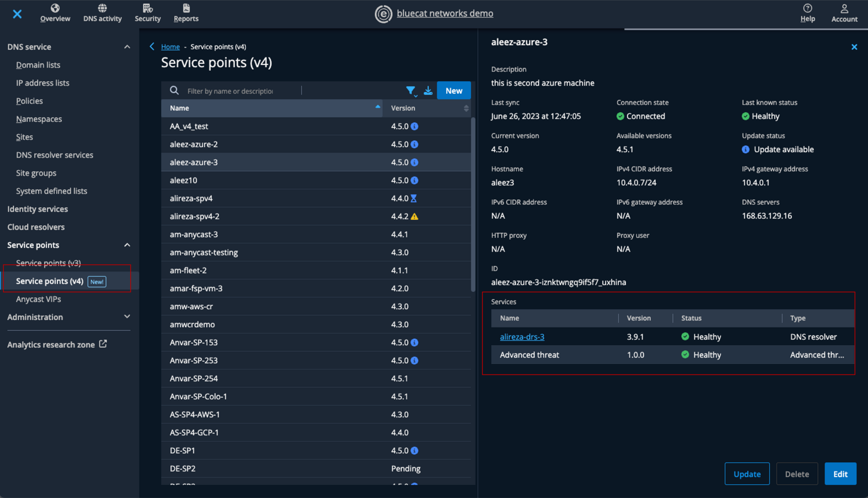Screen dimensions: 868x498
Task: Switch to Service points (v3)
Action: 48,263
